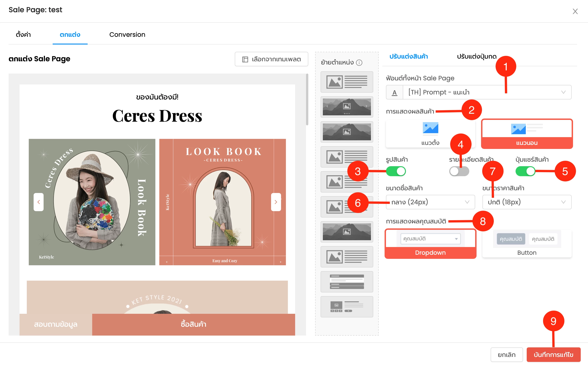Image resolution: width=588 pixels, height=366 pixels.
Task: Click the บันทึกการแก้ไข button
Action: [x=553, y=355]
